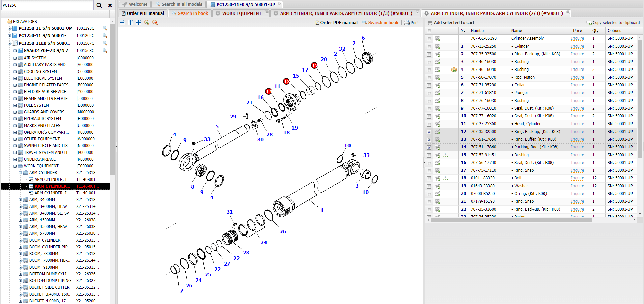644x304 pixels.
Task: Zoom in on the parts diagram
Action: click(147, 22)
